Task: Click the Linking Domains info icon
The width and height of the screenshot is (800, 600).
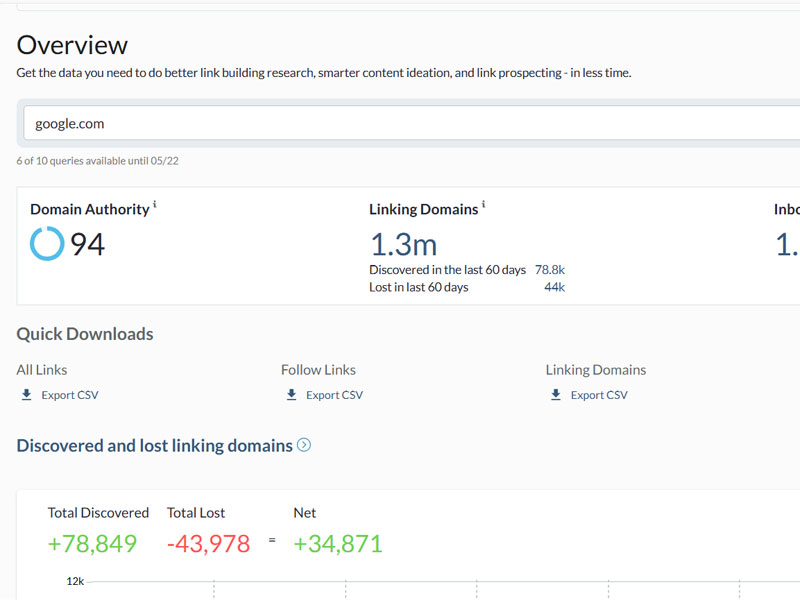Action: click(x=484, y=205)
